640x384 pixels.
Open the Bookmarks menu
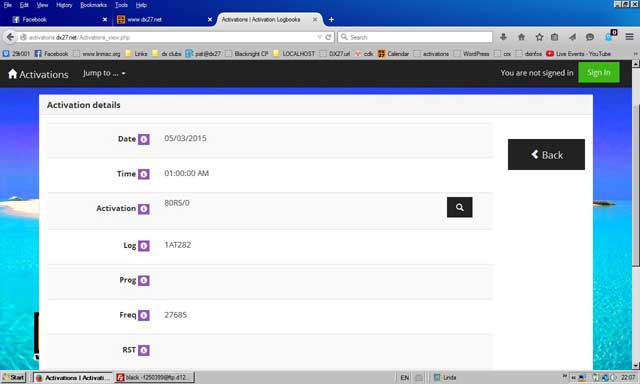[93, 5]
